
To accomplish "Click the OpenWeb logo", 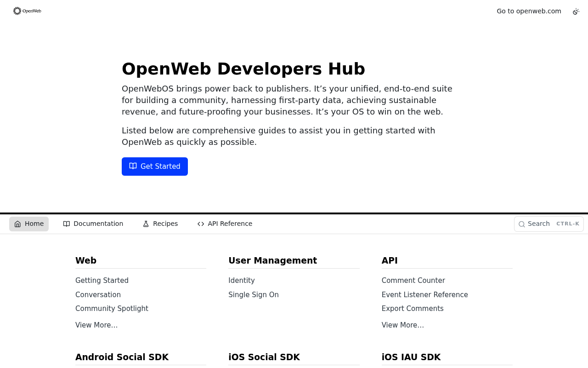I will pos(27,11).
